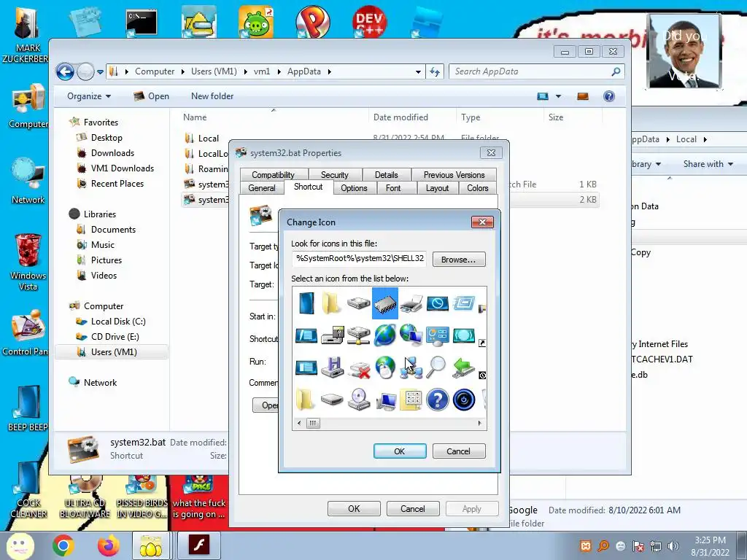Switch to the Compatibility tab

(x=274, y=175)
